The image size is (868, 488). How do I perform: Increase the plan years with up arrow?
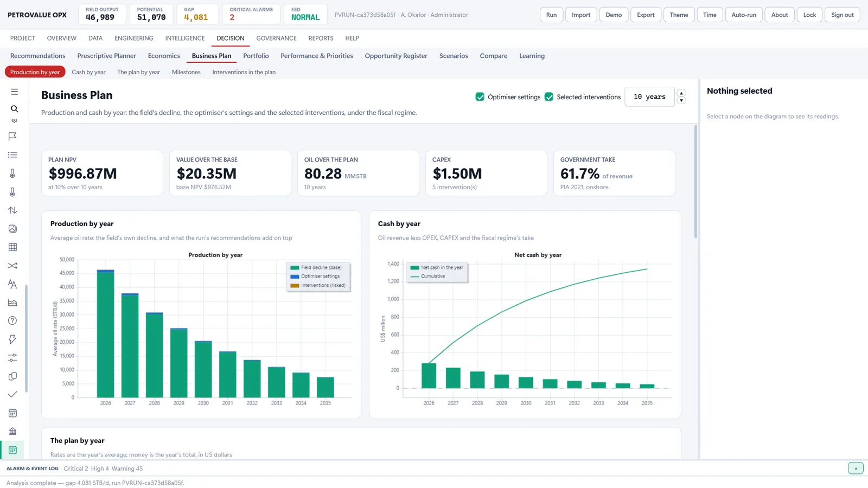[x=681, y=93]
